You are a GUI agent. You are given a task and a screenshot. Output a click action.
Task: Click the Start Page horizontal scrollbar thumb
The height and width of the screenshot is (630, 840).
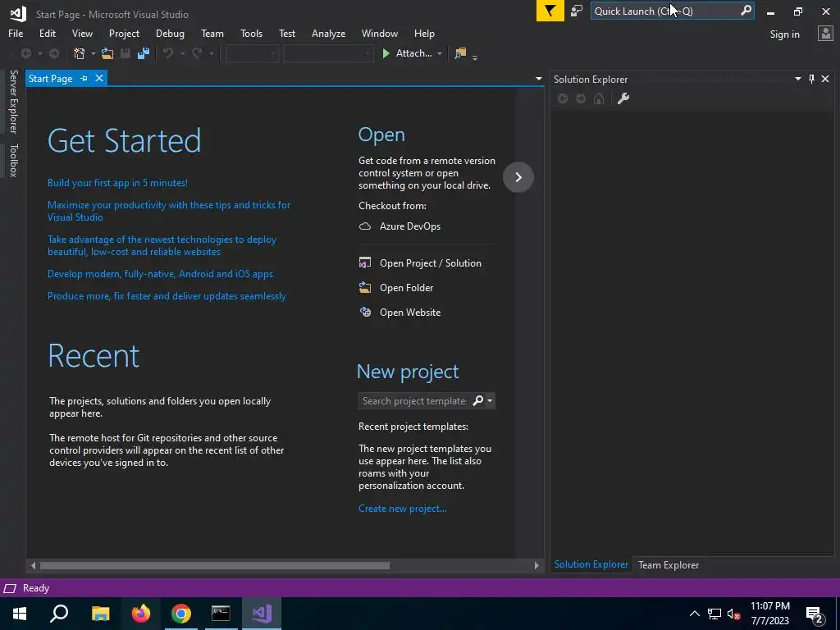214,565
